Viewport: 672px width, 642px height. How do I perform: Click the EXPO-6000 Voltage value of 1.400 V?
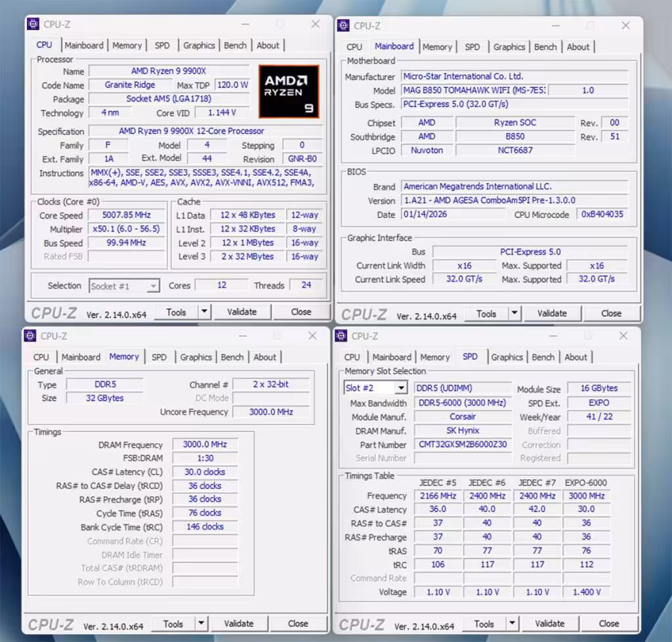pyautogui.click(x=586, y=592)
